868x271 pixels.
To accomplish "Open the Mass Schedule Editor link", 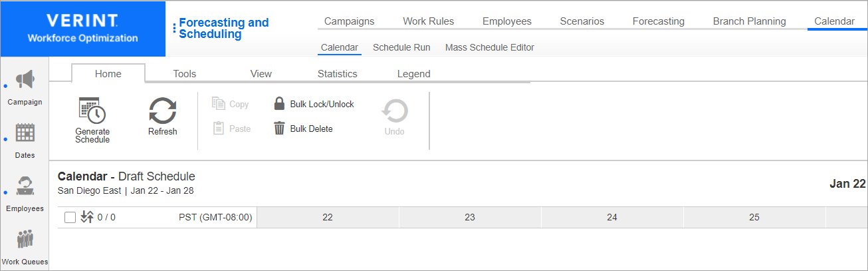I will pyautogui.click(x=490, y=47).
